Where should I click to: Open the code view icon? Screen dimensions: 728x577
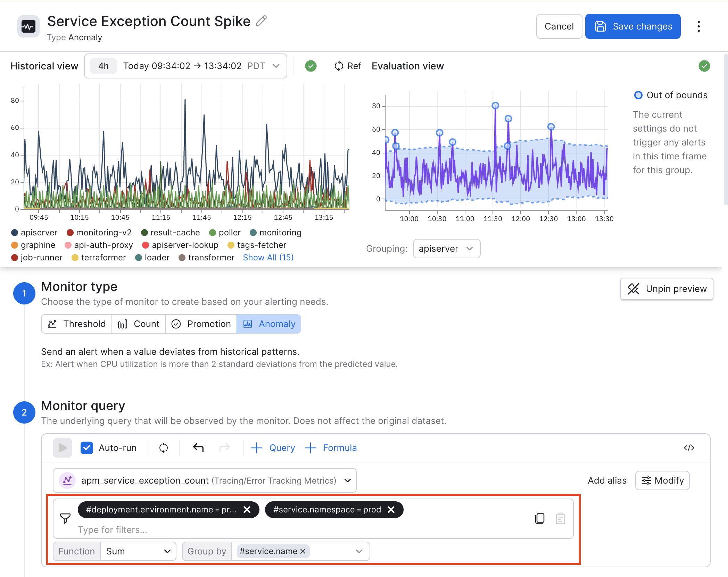coord(689,448)
